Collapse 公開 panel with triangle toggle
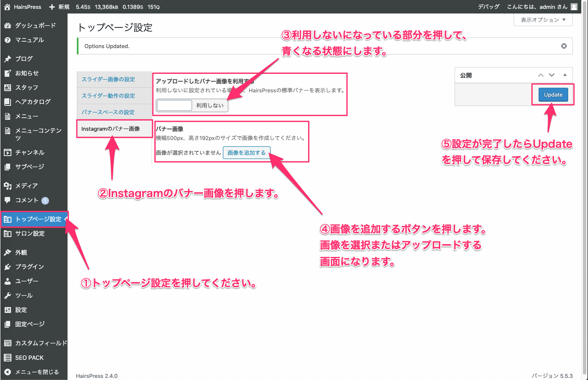The image size is (588, 380). click(x=565, y=75)
